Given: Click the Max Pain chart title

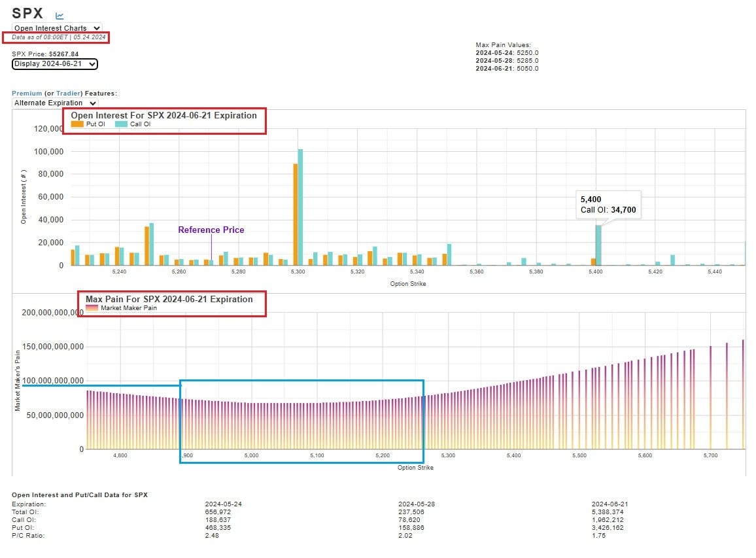Looking at the screenshot, I should click(169, 299).
